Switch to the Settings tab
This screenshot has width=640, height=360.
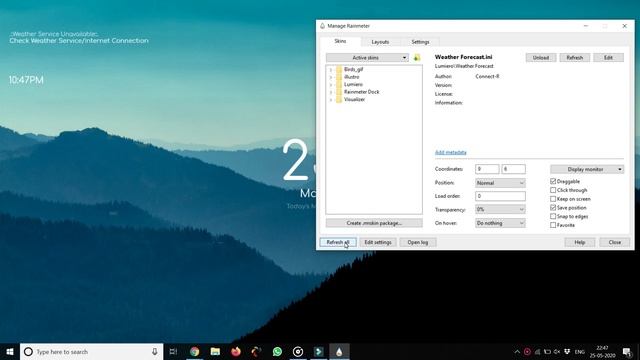[x=420, y=42]
